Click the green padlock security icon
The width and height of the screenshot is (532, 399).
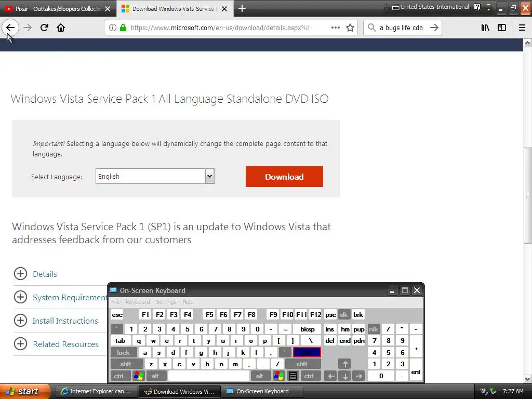(123, 28)
